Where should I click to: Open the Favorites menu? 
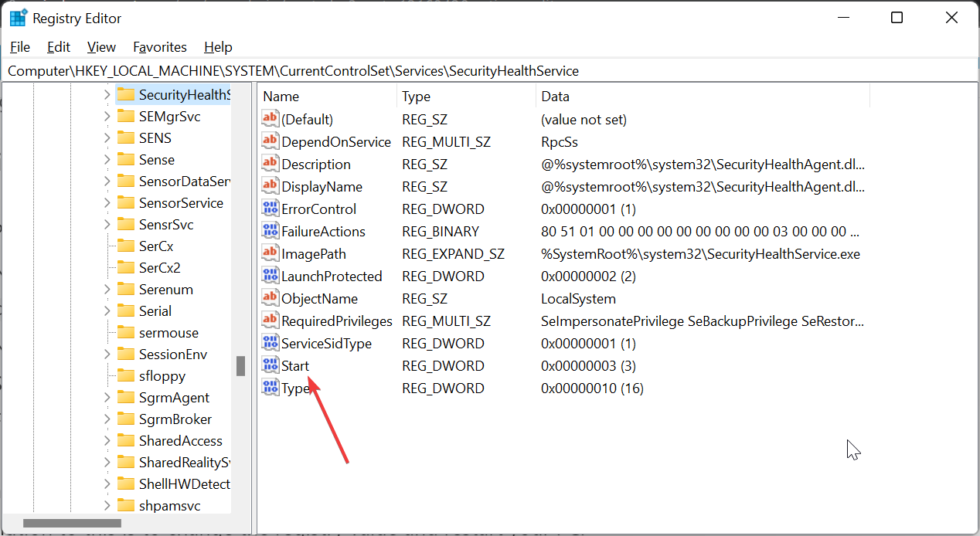pyautogui.click(x=160, y=47)
